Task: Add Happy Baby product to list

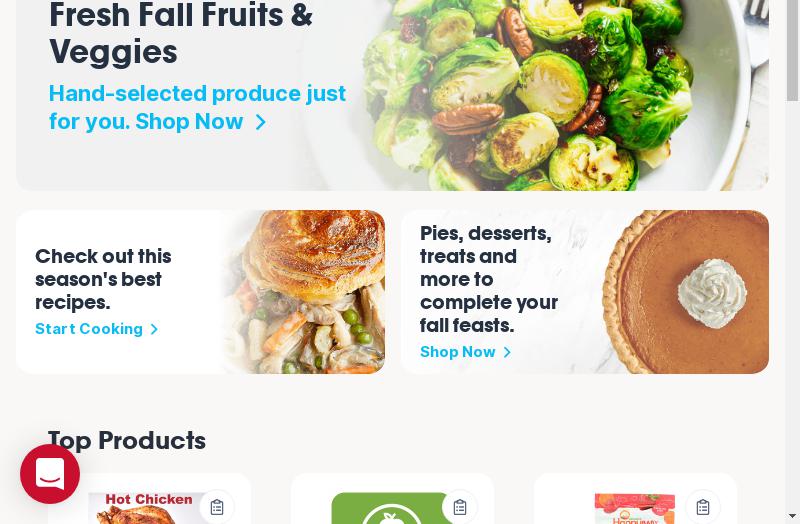Action: [703, 507]
